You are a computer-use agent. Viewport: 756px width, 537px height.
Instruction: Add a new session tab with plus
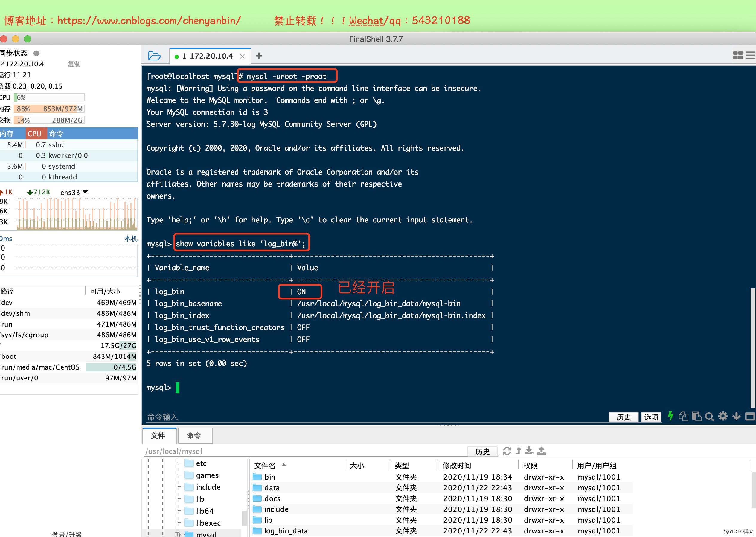259,56
